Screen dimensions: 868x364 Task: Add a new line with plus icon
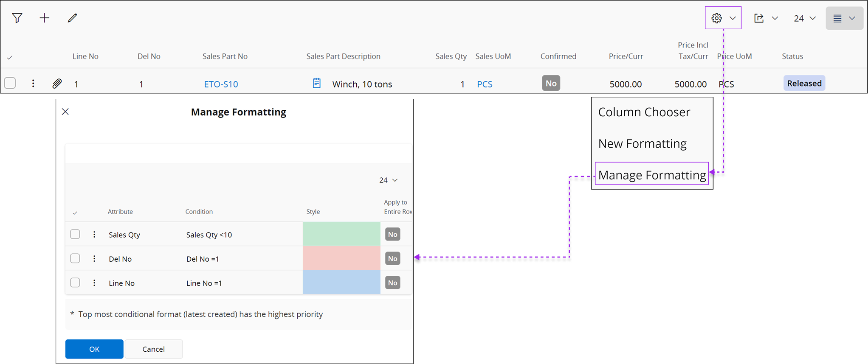pyautogui.click(x=45, y=18)
